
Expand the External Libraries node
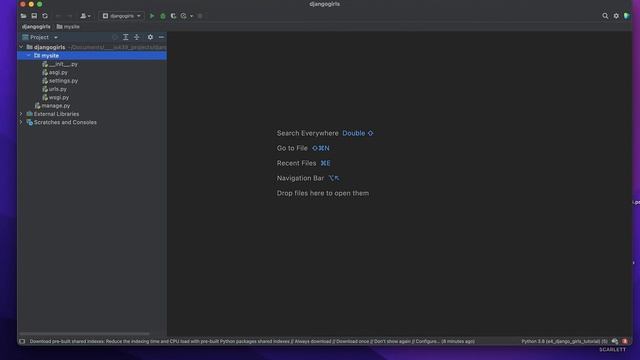pos(21,114)
